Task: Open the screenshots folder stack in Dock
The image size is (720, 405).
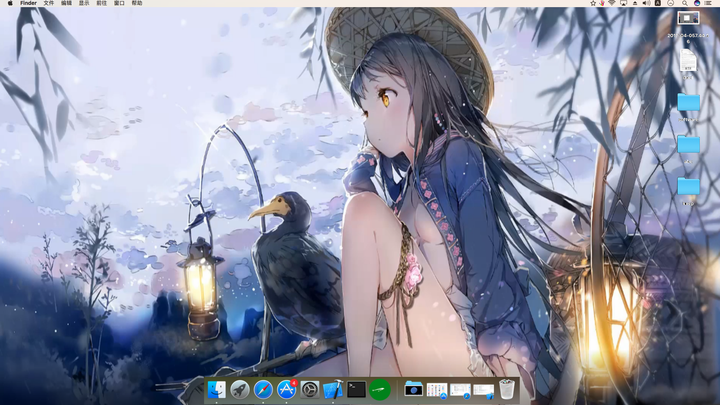Action: click(413, 389)
